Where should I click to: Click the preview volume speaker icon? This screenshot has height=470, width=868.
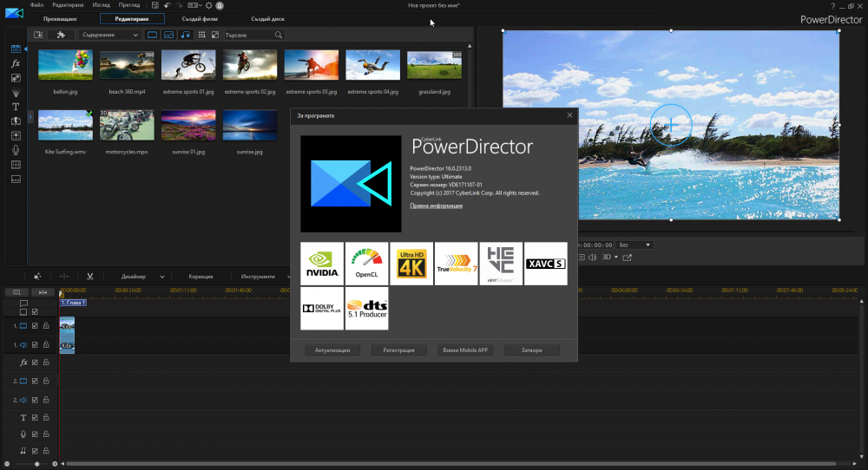592,258
